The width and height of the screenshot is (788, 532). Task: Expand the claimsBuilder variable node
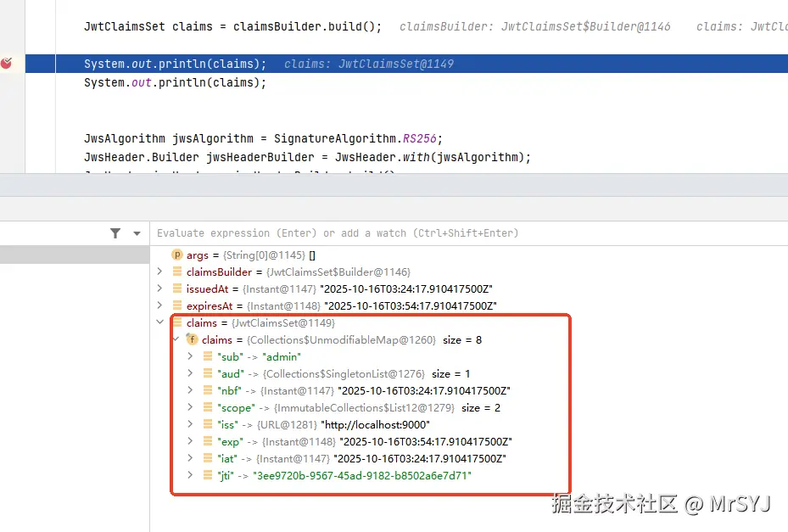[x=159, y=272]
